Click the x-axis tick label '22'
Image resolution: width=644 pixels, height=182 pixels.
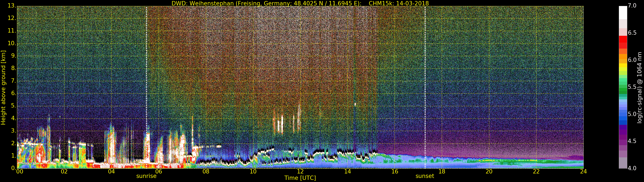(x=536, y=172)
